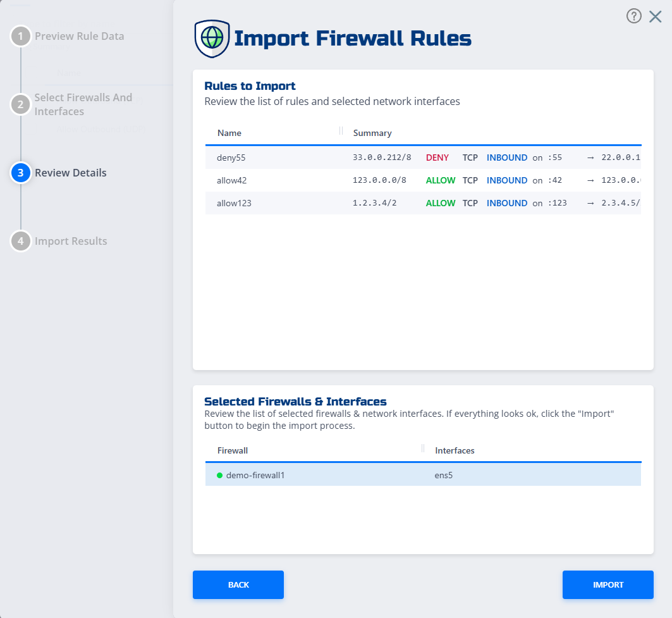Open the Preview Rule Data step
The height and width of the screenshot is (618, 672).
[79, 36]
